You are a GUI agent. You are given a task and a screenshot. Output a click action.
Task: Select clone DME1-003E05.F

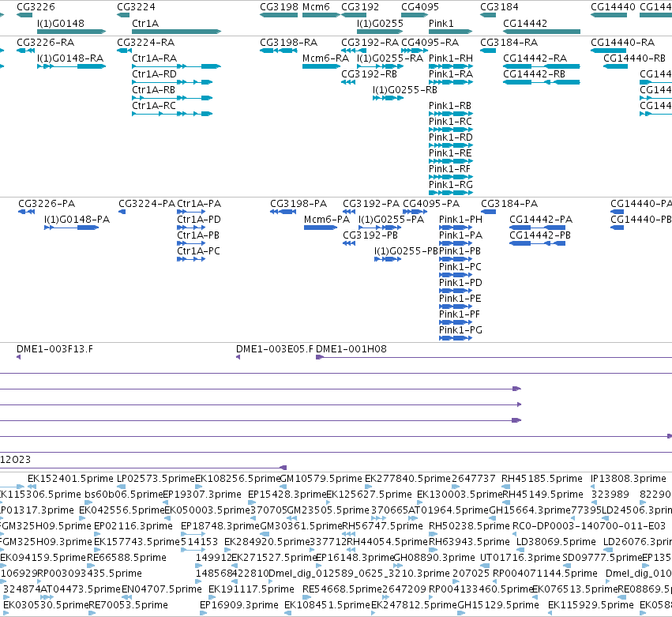click(x=238, y=357)
